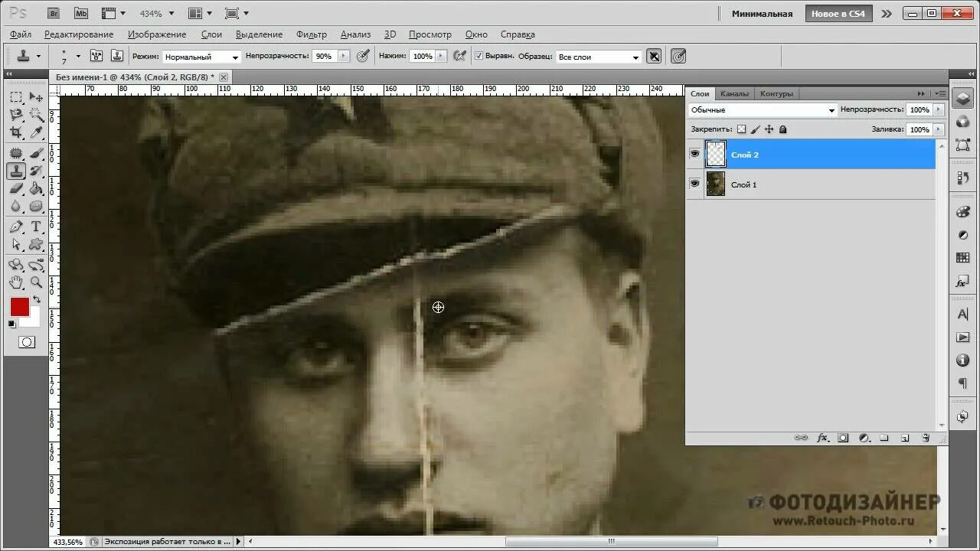Screen dimensions: 980x551
Task: Open the layer blend mode Обычные dropdown
Action: (763, 110)
